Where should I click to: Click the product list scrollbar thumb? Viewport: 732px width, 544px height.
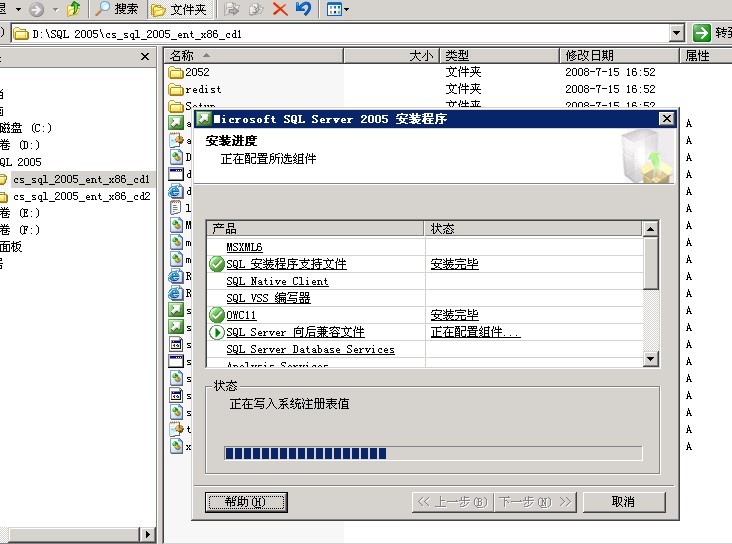point(650,263)
